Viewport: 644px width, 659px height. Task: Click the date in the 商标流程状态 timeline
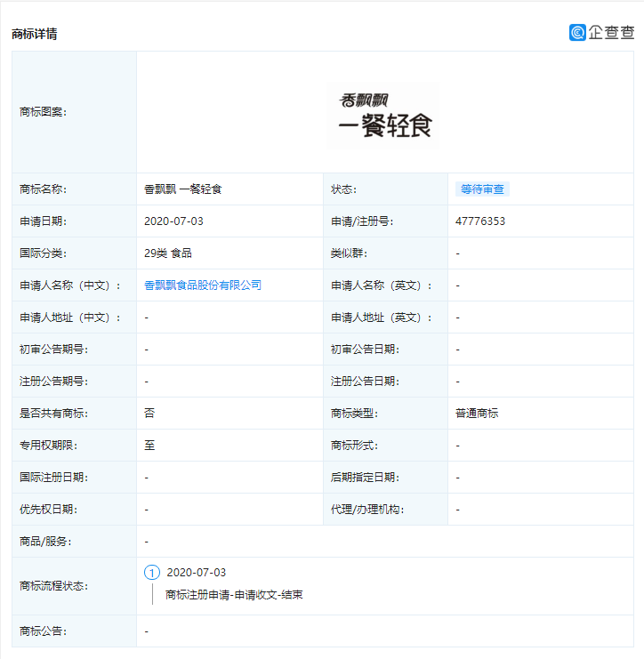click(197, 573)
